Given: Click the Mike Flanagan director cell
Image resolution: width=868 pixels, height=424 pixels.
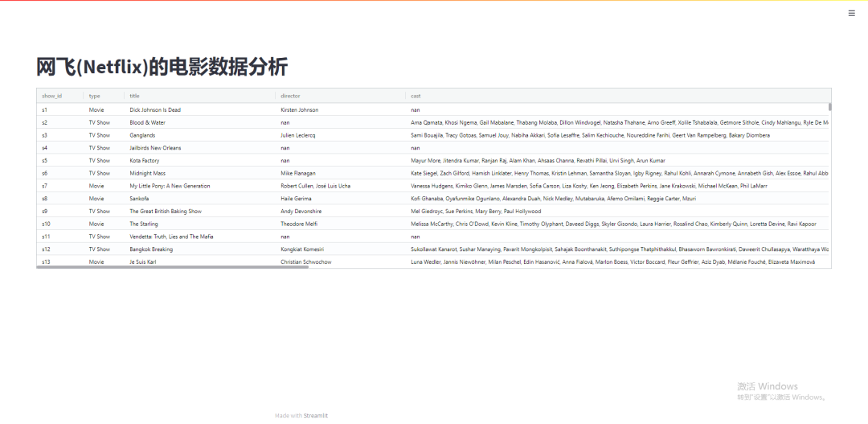Looking at the screenshot, I should coord(298,173).
